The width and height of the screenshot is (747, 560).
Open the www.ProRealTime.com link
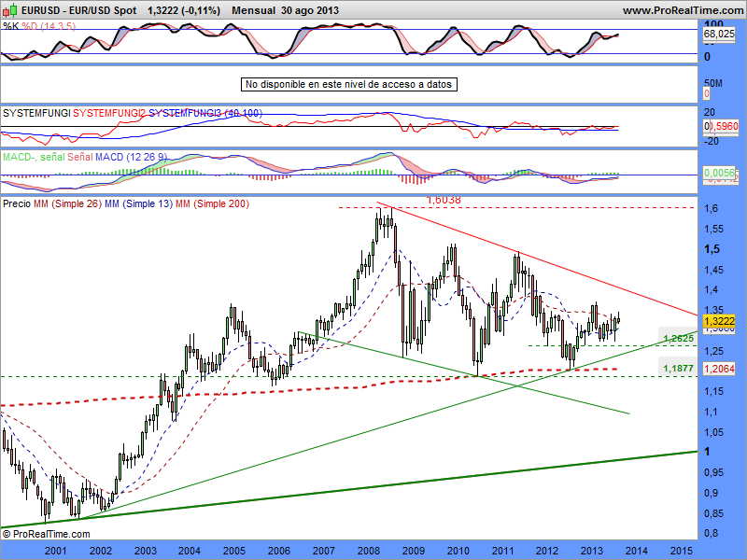point(683,10)
